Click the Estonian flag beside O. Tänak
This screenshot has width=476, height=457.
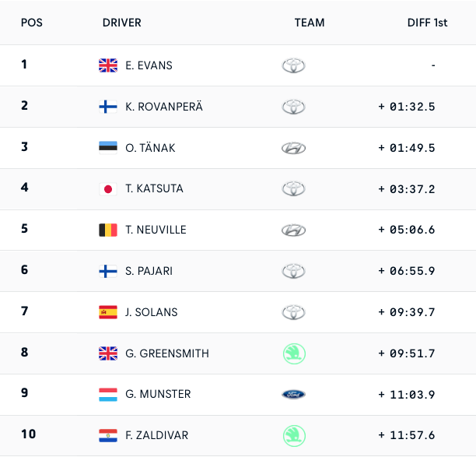(108, 148)
